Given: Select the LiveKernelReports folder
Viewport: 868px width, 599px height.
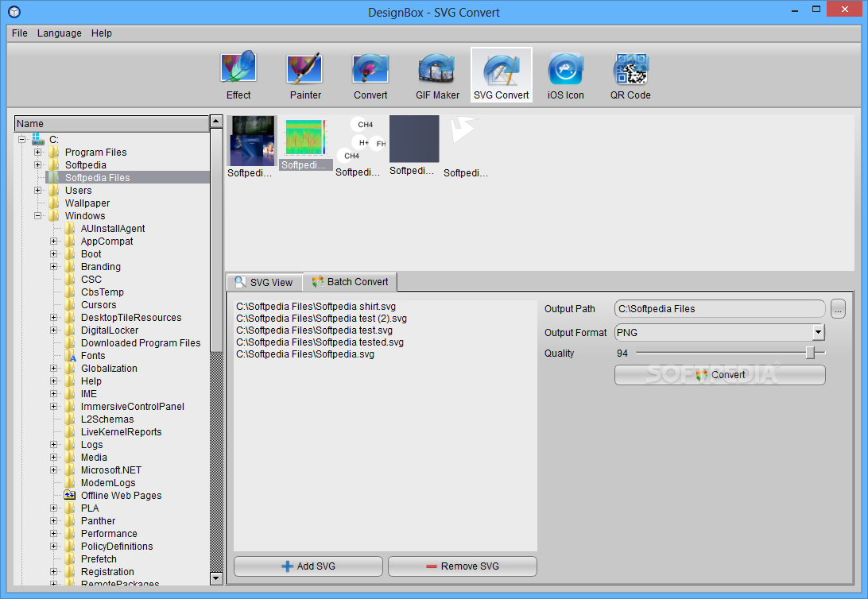Looking at the screenshot, I should point(122,432).
